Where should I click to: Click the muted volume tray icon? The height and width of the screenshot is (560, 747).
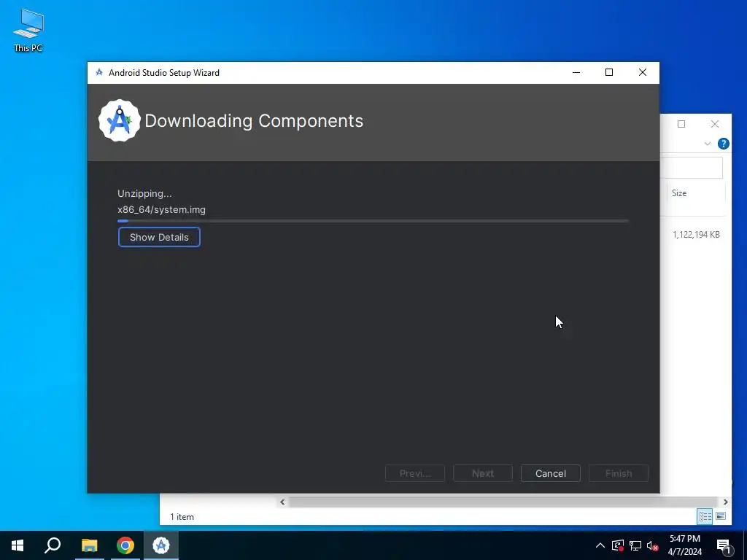653,545
